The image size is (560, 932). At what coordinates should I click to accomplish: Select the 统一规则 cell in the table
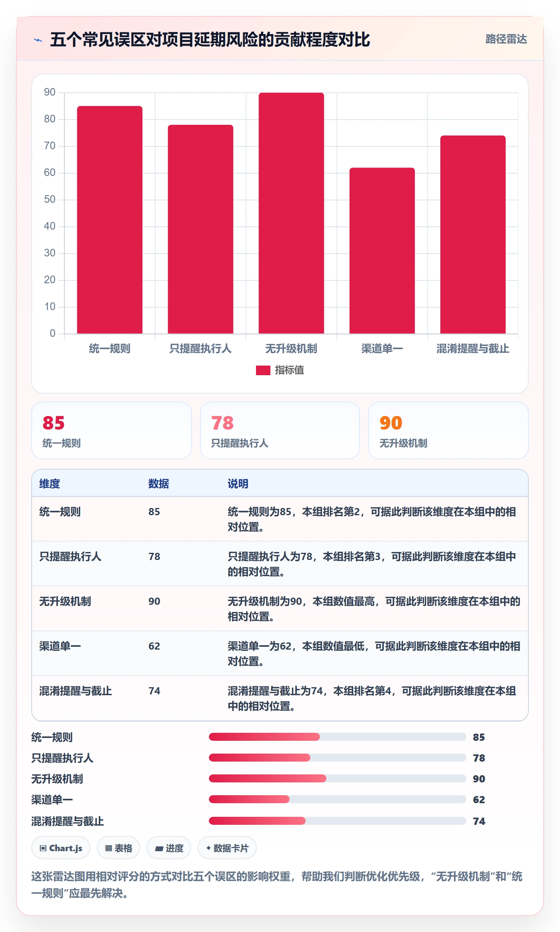tap(60, 512)
